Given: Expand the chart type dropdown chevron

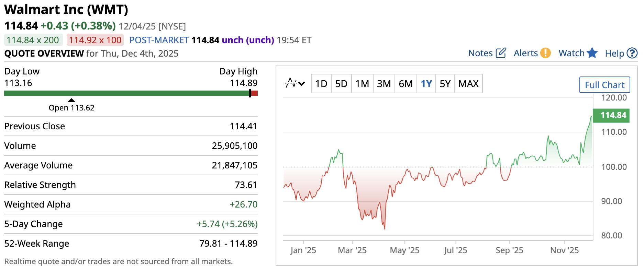Looking at the screenshot, I should [x=302, y=83].
